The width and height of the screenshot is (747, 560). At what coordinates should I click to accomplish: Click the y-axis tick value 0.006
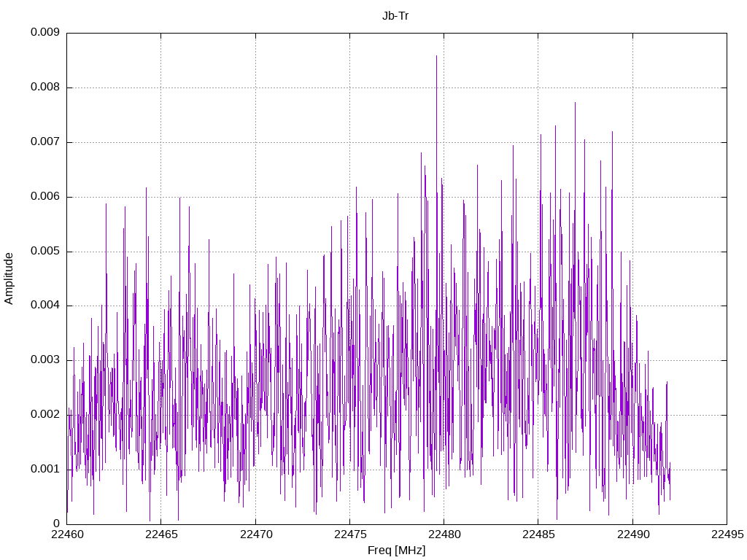coord(45,196)
